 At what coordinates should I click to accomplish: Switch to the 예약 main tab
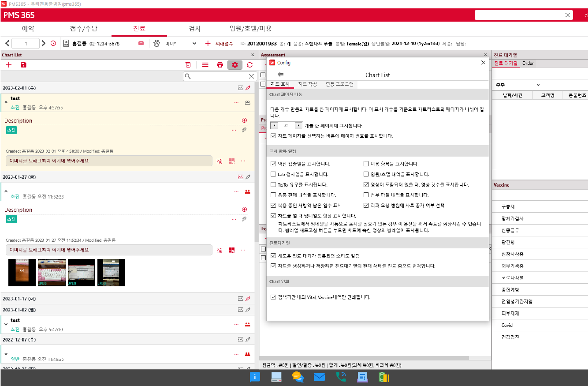28,29
